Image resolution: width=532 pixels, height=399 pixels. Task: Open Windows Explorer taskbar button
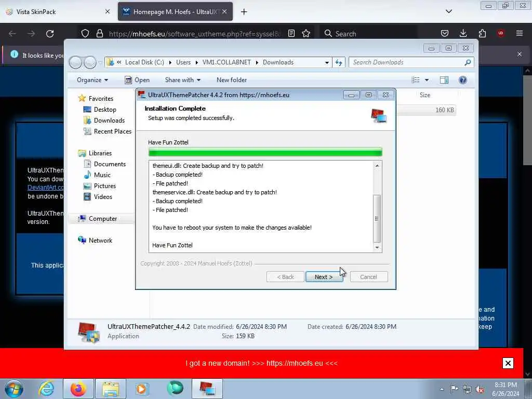(x=111, y=389)
